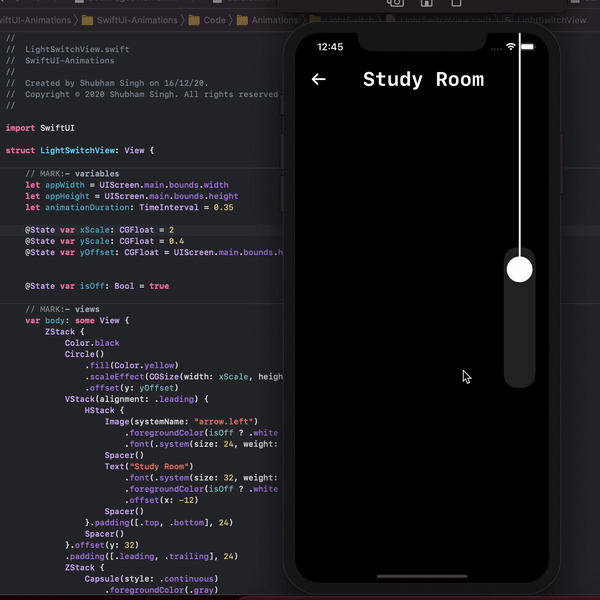Click the '.foregroundColor(.gray)' line
600x600 pixels.
(161, 590)
